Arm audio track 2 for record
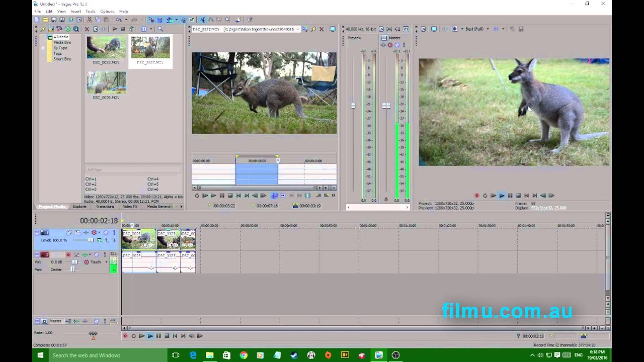The height and width of the screenshot is (362, 644). (x=68, y=255)
